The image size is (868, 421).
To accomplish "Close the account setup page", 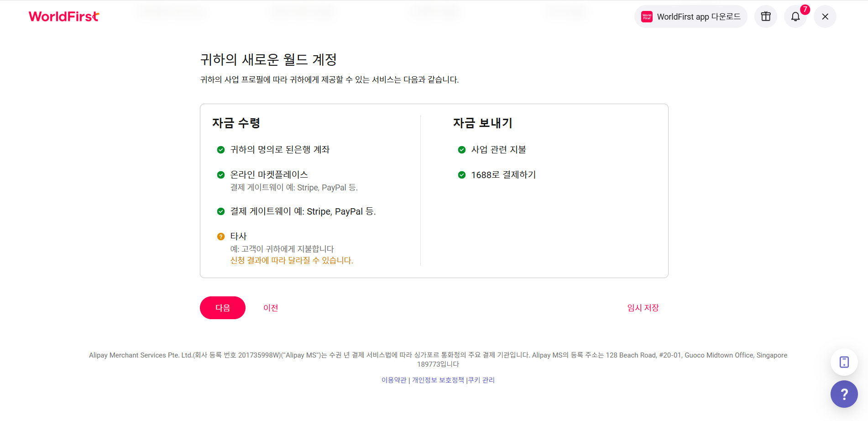I will click(825, 16).
